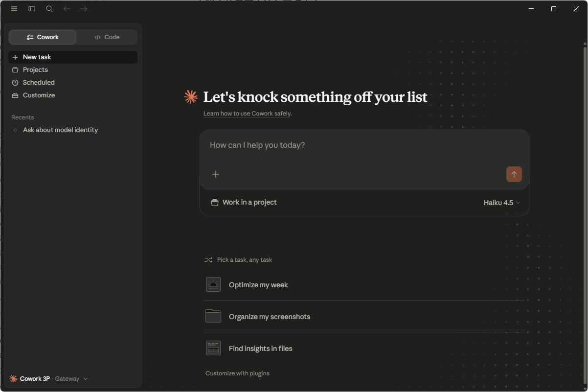Click the vertical scrollbar on the right edge
Image resolution: width=588 pixels, height=392 pixels.
[x=585, y=215]
